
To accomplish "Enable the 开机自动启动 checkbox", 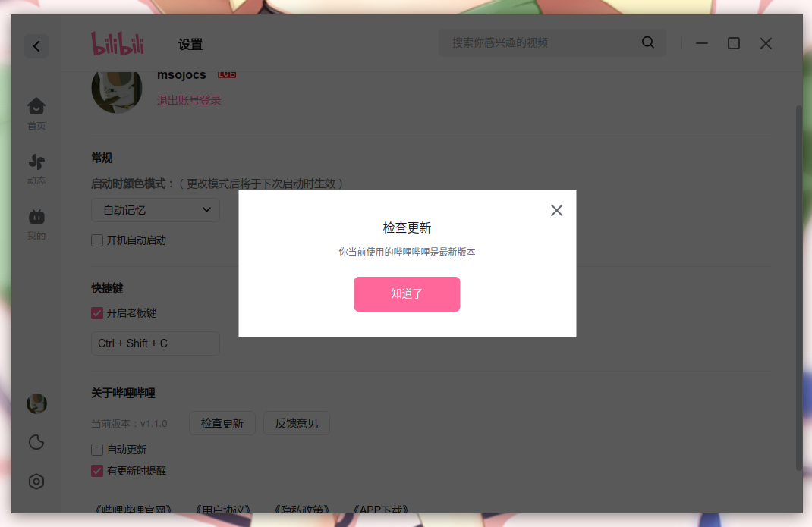I will click(x=97, y=240).
